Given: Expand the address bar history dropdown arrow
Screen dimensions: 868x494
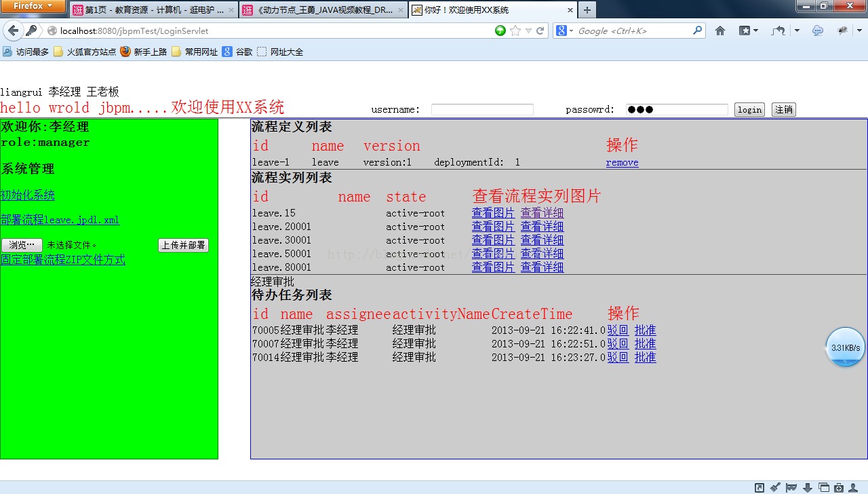Looking at the screenshot, I should [528, 31].
